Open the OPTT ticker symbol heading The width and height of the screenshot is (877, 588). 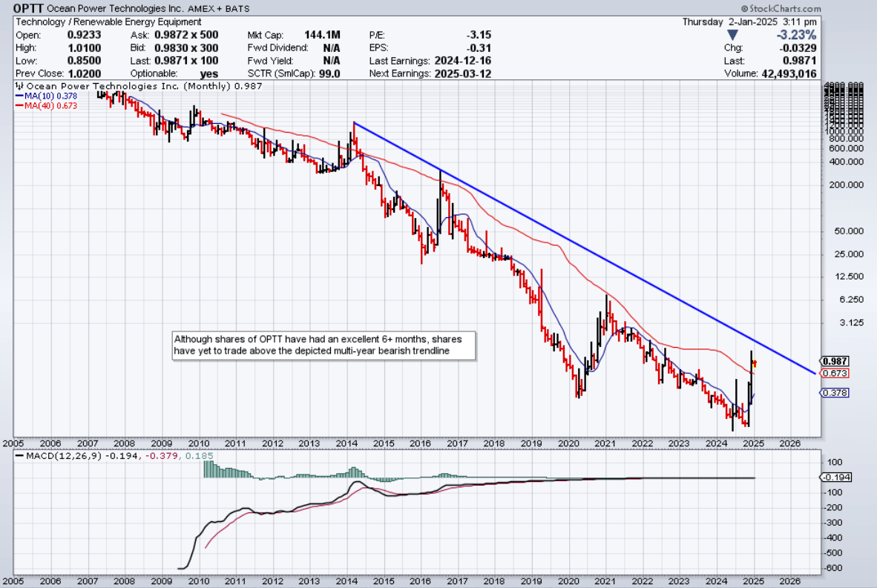point(27,9)
